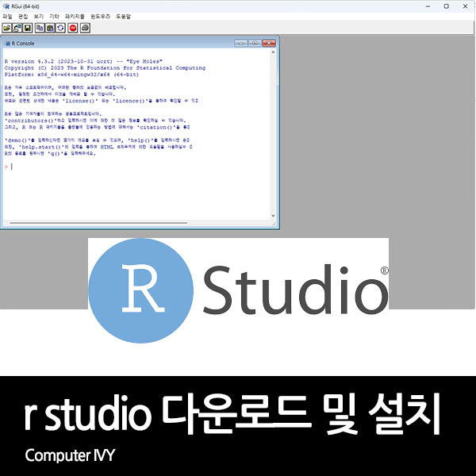Screen dimensions: 476x476
Task: Minimize the R Console child window
Action: tap(241, 43)
